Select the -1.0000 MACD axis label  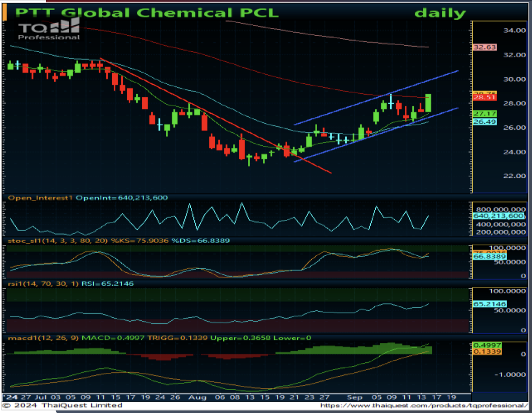510,374
